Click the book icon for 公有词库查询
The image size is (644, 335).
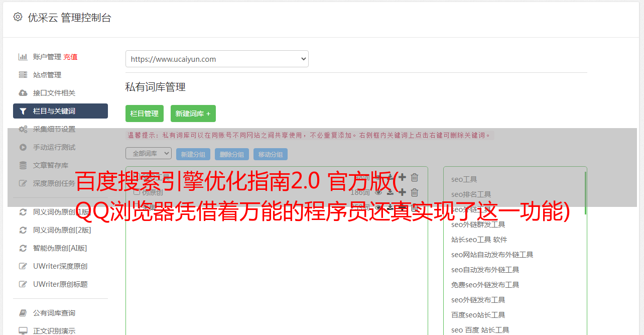pyautogui.click(x=23, y=313)
